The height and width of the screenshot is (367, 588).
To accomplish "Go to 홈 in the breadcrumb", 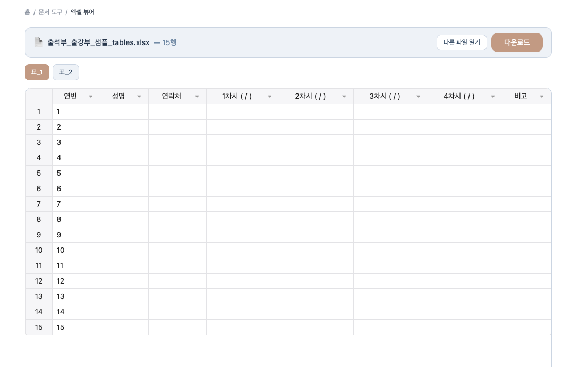I will [28, 12].
